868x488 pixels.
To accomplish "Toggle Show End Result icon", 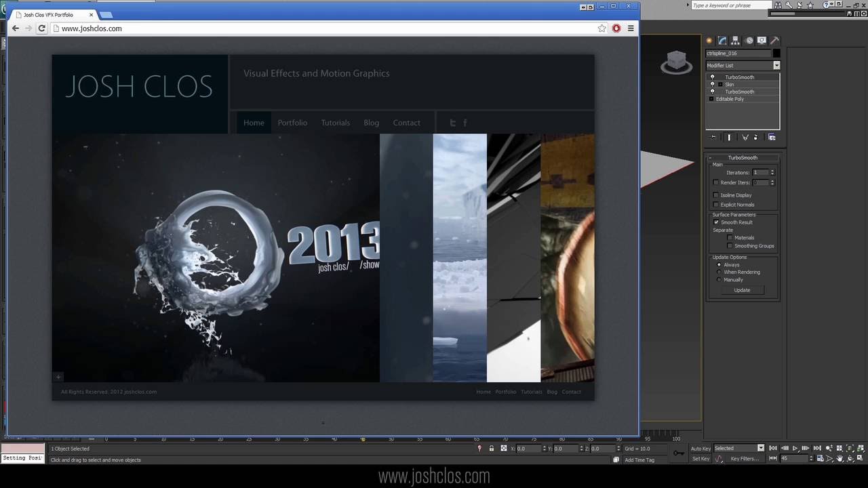I will pyautogui.click(x=730, y=138).
